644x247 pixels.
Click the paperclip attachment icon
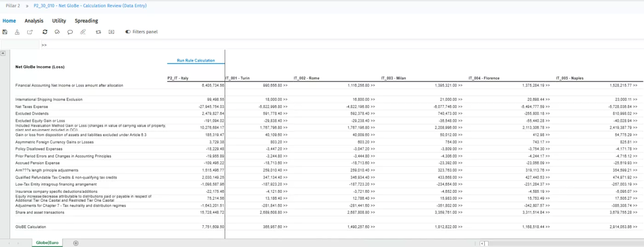point(83,32)
